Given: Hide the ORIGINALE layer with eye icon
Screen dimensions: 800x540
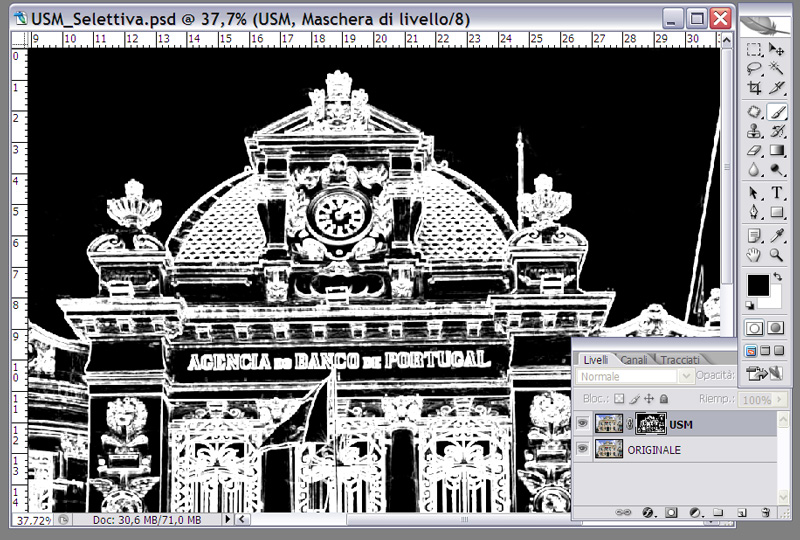Looking at the screenshot, I should [x=583, y=450].
